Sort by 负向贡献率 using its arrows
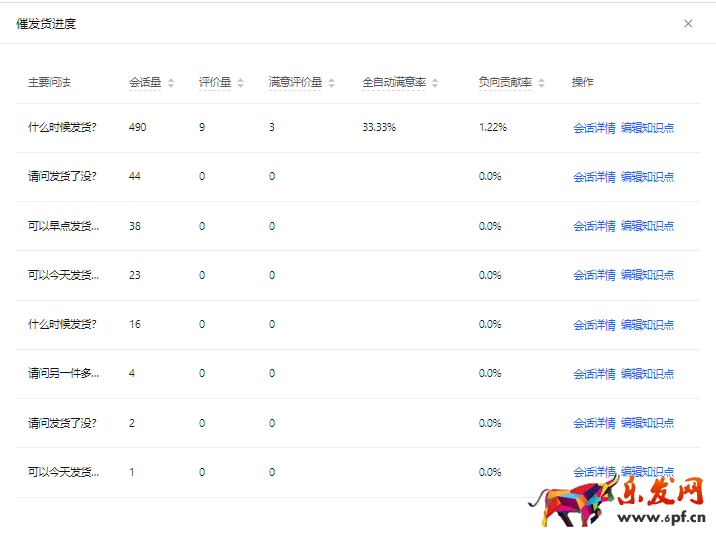Image resolution: width=716 pixels, height=538 pixels. (542, 83)
